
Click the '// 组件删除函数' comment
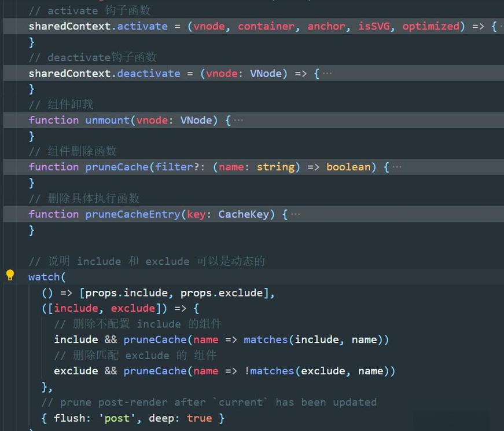[73, 151]
